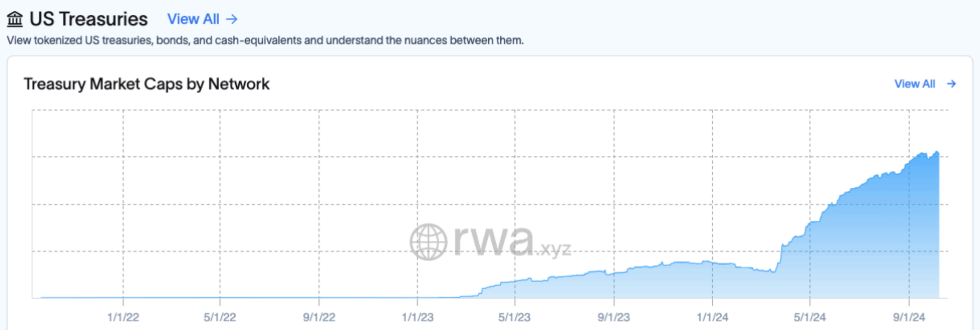The width and height of the screenshot is (980, 330).
Task: Select the 9/1/24 x-axis date label
Action: coord(909,317)
